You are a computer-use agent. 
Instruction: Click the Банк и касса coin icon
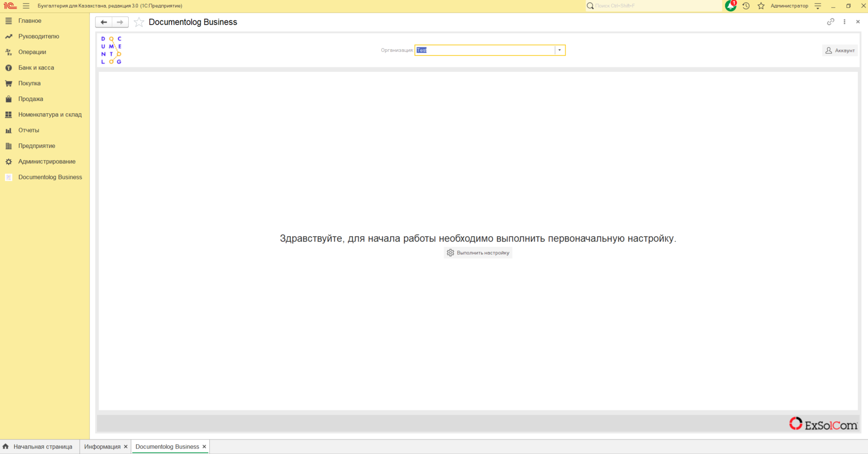tap(9, 68)
